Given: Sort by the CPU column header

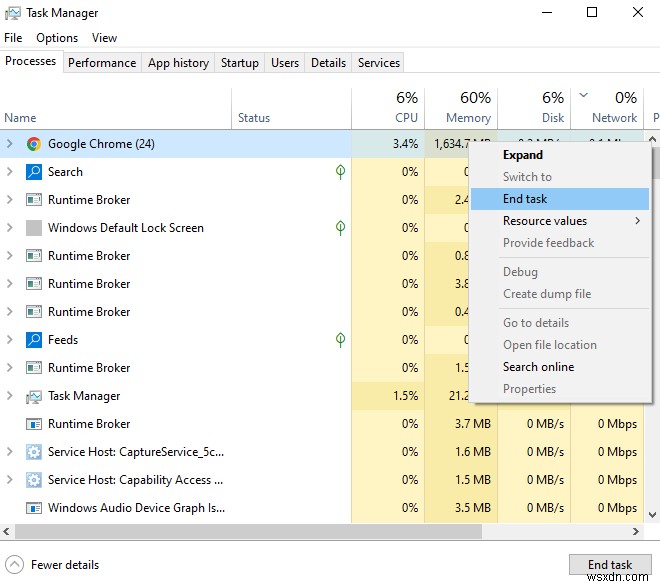Looking at the screenshot, I should click(388, 109).
